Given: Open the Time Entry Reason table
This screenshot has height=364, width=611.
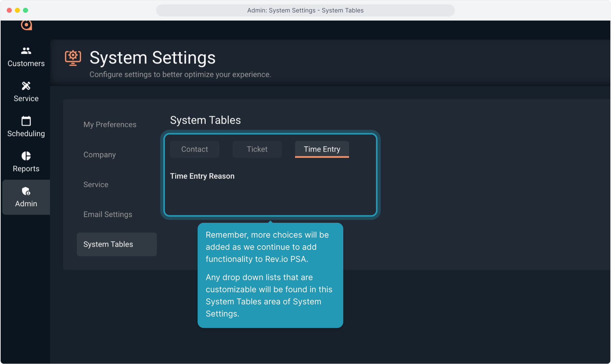Looking at the screenshot, I should [202, 176].
